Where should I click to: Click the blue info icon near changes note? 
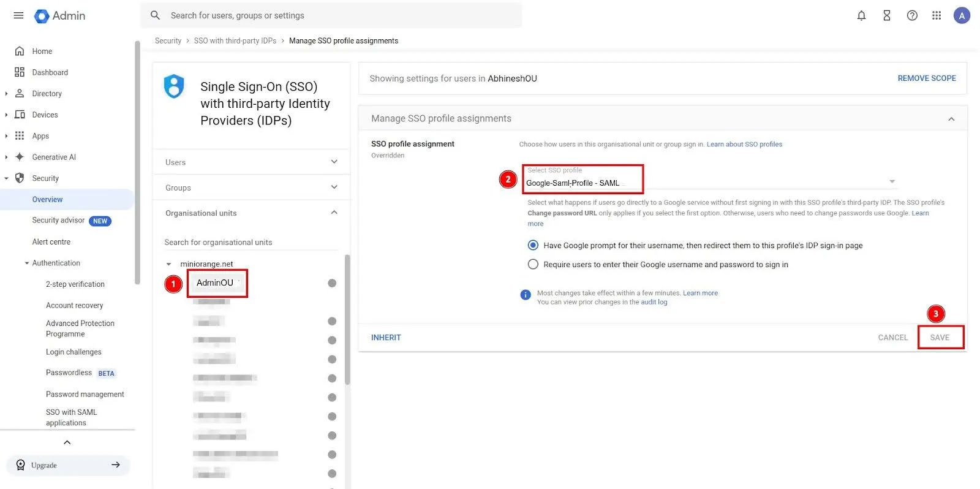[526, 295]
